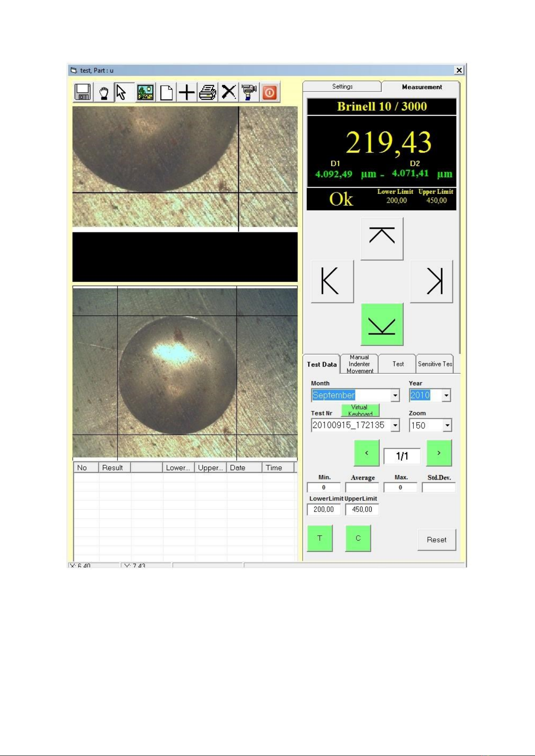Image resolution: width=535 pixels, height=756 pixels.
Task: Click the Date column header
Action: (x=245, y=468)
